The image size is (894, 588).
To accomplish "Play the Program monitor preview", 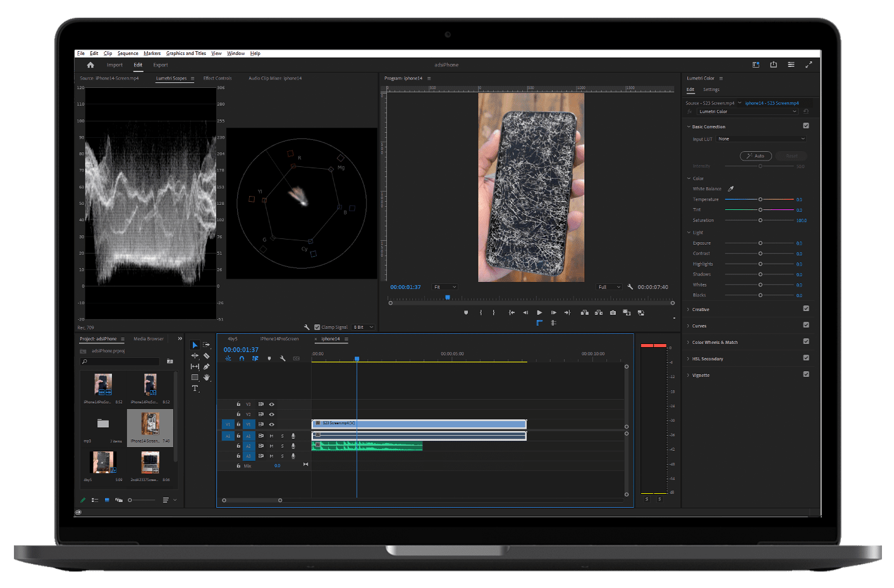I will pyautogui.click(x=539, y=312).
